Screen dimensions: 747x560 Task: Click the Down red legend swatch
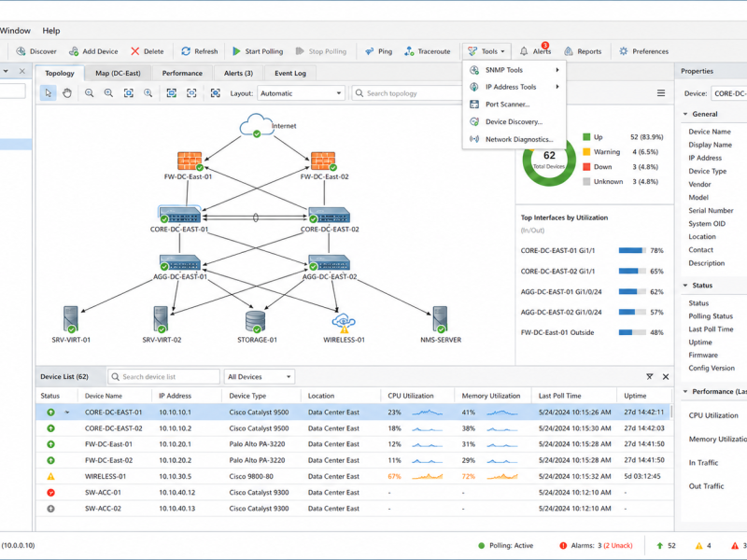click(586, 167)
